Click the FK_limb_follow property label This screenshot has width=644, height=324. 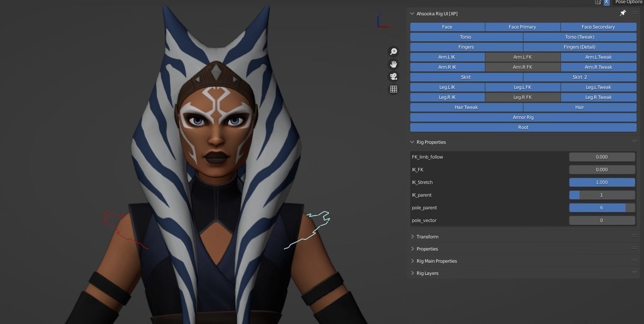427,157
